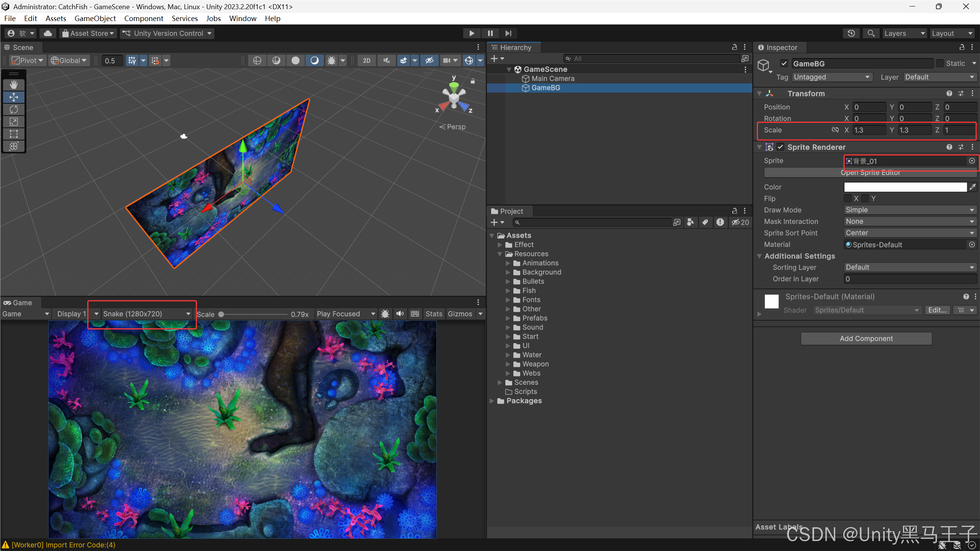Open the Draw Mode dropdown
980x551 pixels.
[910, 210]
